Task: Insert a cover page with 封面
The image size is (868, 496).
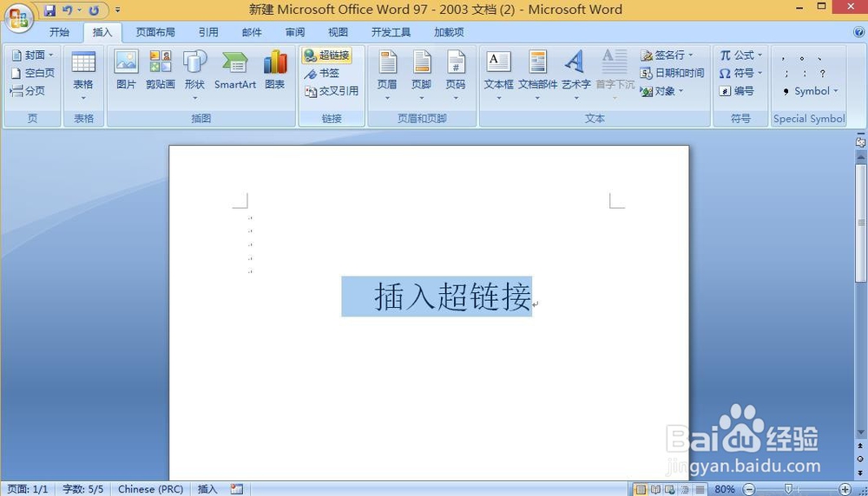Action: point(33,55)
